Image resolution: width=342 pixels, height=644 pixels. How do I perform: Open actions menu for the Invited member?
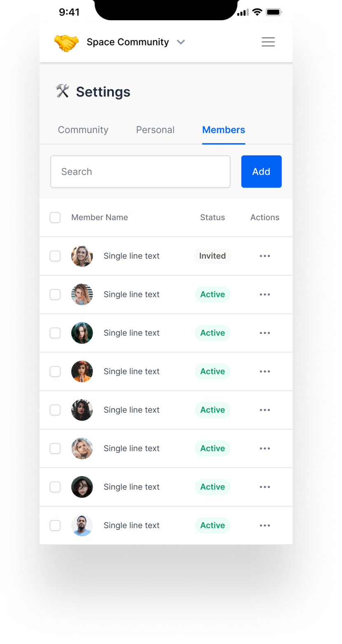coord(265,256)
